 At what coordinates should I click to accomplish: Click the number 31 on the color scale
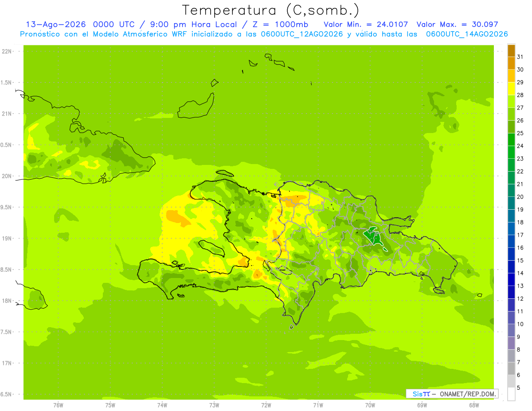pos(520,57)
